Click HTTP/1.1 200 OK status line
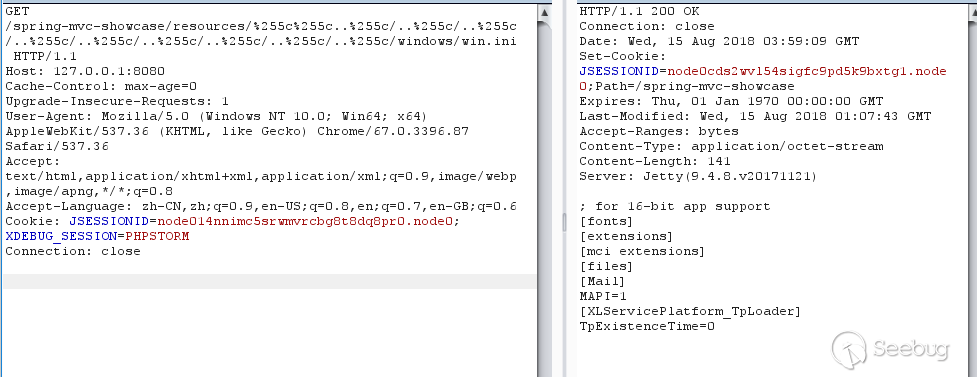977x377 pixels. (x=639, y=11)
